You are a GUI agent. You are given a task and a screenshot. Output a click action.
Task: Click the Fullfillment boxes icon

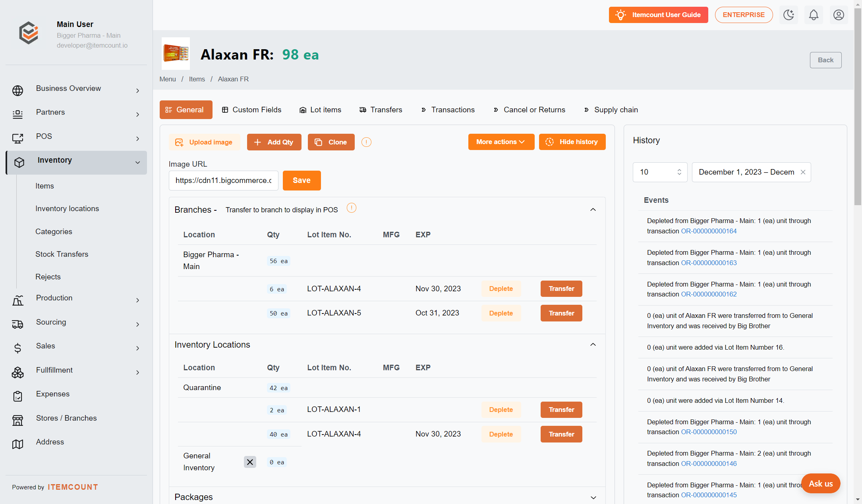pyautogui.click(x=17, y=372)
